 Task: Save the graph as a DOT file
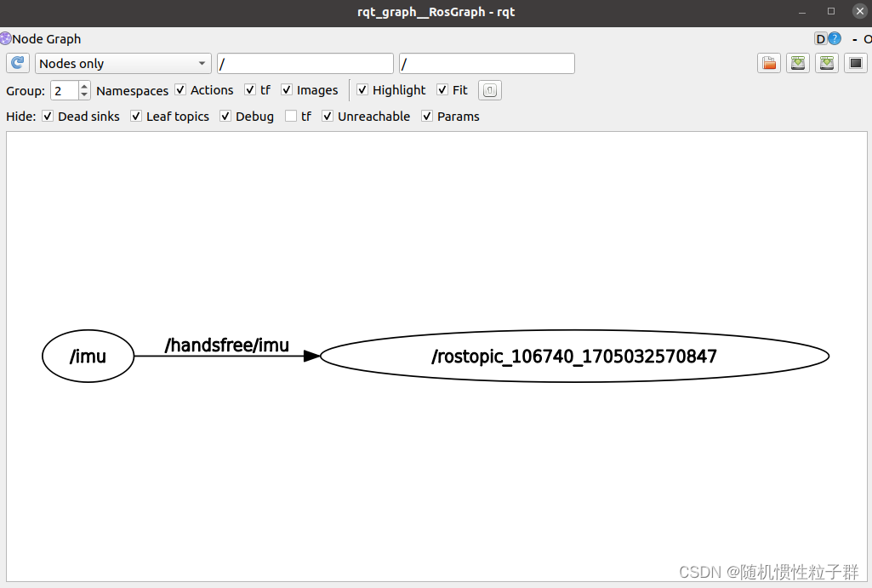pos(798,62)
